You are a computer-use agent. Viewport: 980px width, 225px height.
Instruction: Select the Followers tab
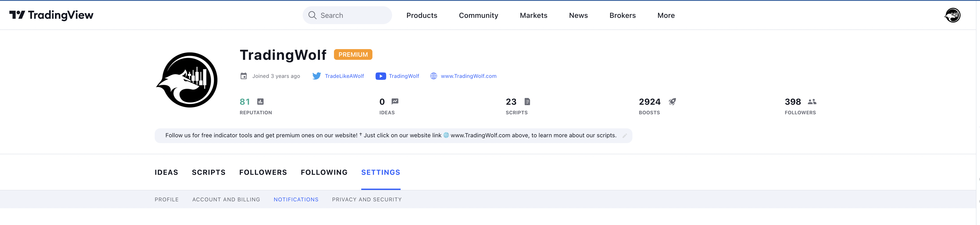(x=263, y=172)
